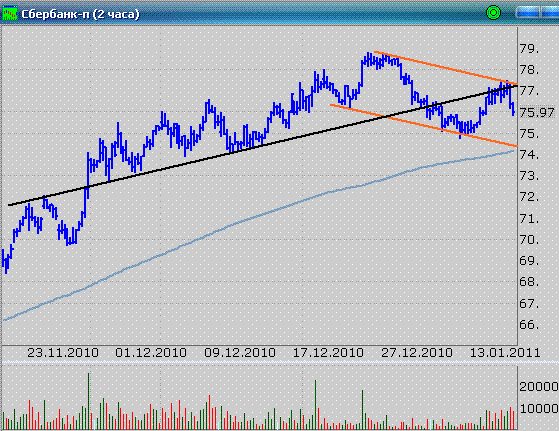
Task: Click the 17.12.2010 date label
Action: click(x=328, y=353)
